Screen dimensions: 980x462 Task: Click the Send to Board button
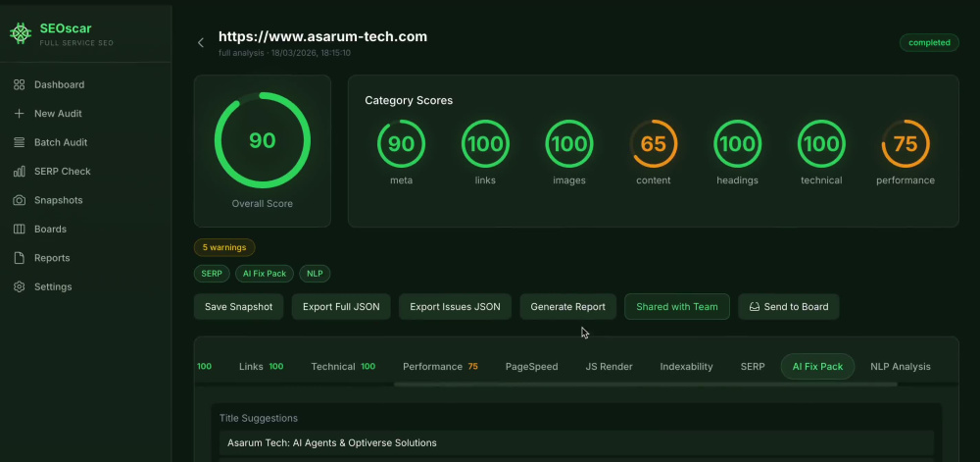[789, 307]
